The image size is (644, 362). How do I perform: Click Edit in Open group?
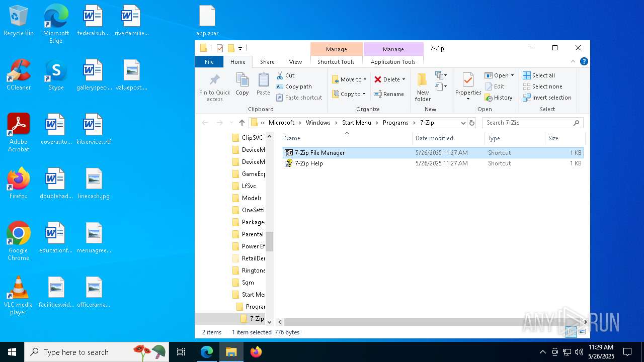click(x=495, y=86)
